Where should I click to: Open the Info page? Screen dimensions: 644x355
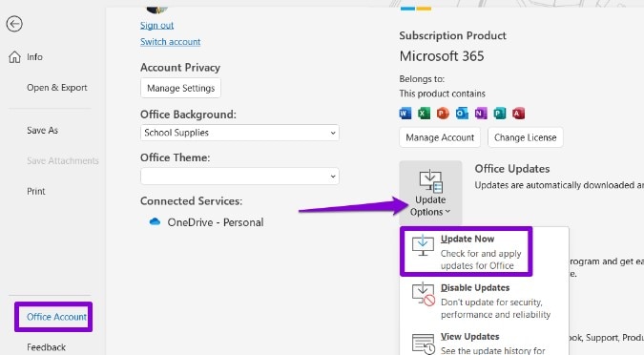tap(34, 57)
